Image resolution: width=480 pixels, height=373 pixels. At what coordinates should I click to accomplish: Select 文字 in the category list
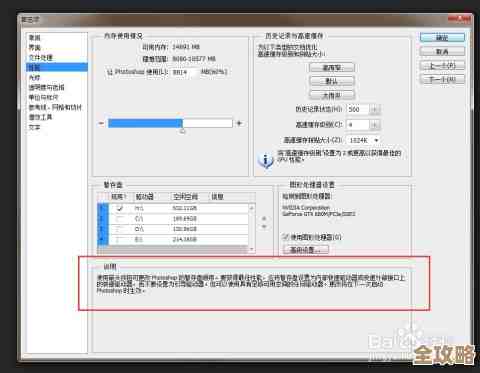tap(35, 127)
